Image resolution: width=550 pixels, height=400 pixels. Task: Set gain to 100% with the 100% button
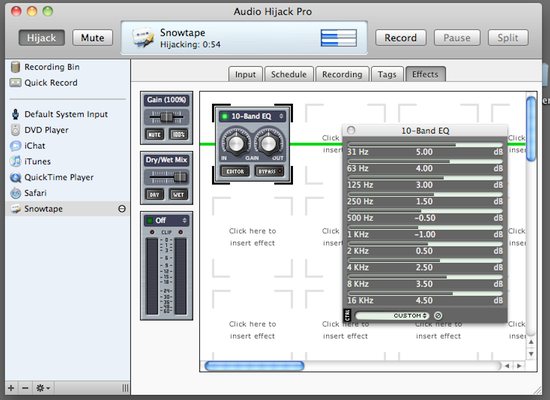click(179, 134)
